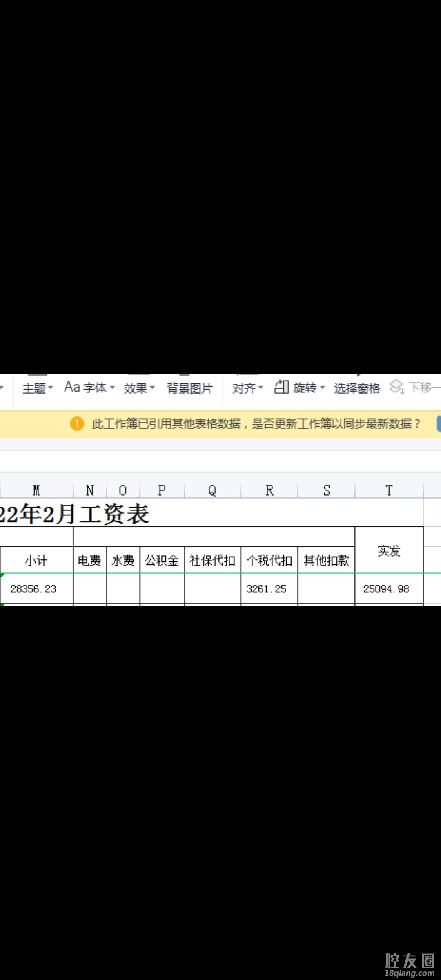Select column M header
Screen dimensions: 441x980
point(36,490)
